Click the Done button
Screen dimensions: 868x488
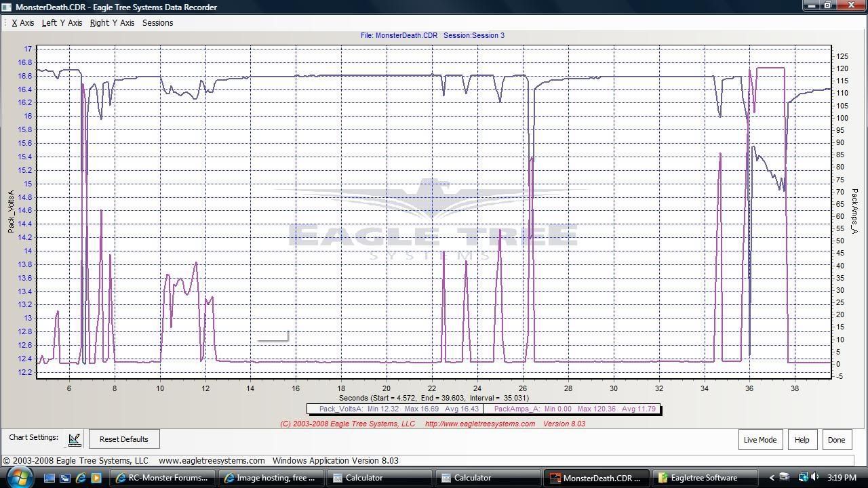click(836, 440)
